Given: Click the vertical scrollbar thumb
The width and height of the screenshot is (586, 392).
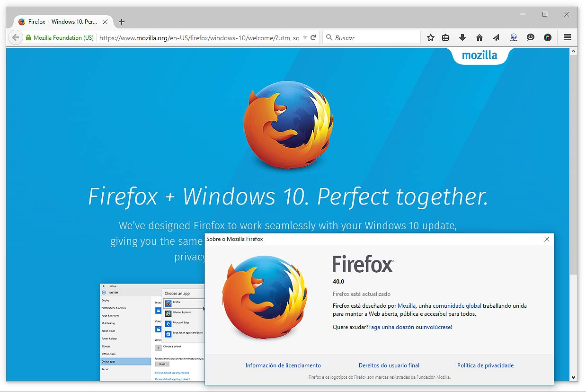Looking at the screenshot, I should pyautogui.click(x=574, y=165).
